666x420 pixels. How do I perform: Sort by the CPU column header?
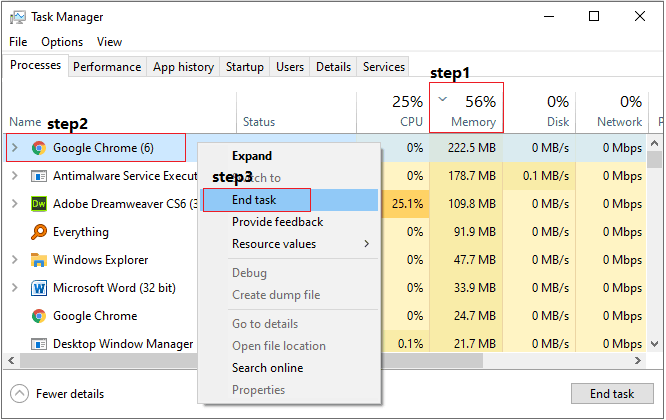393,112
